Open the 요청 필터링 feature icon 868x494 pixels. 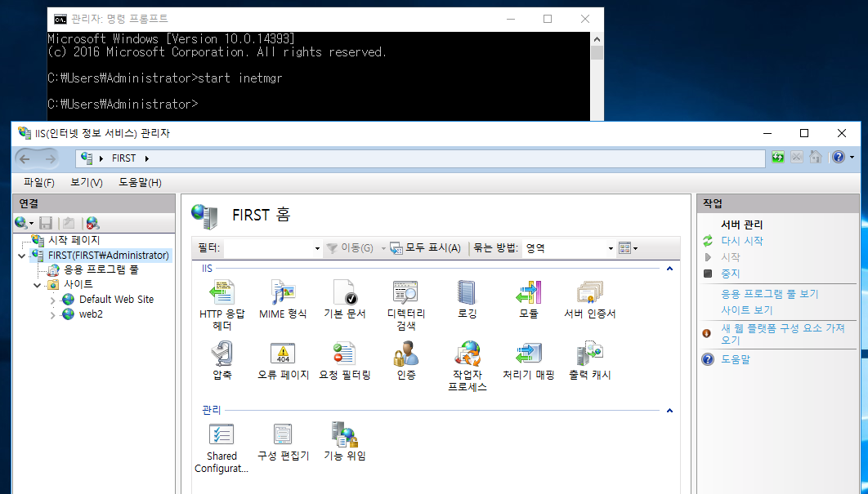pyautogui.click(x=344, y=354)
